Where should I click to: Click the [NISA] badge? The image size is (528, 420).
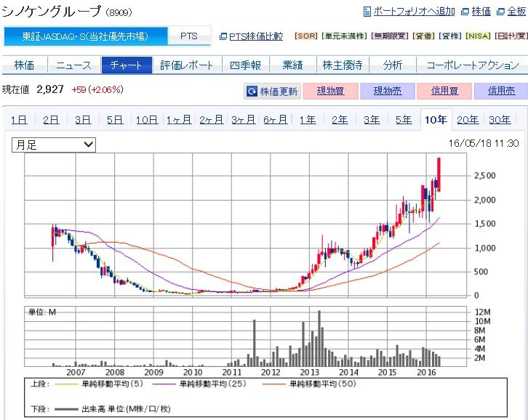478,36
